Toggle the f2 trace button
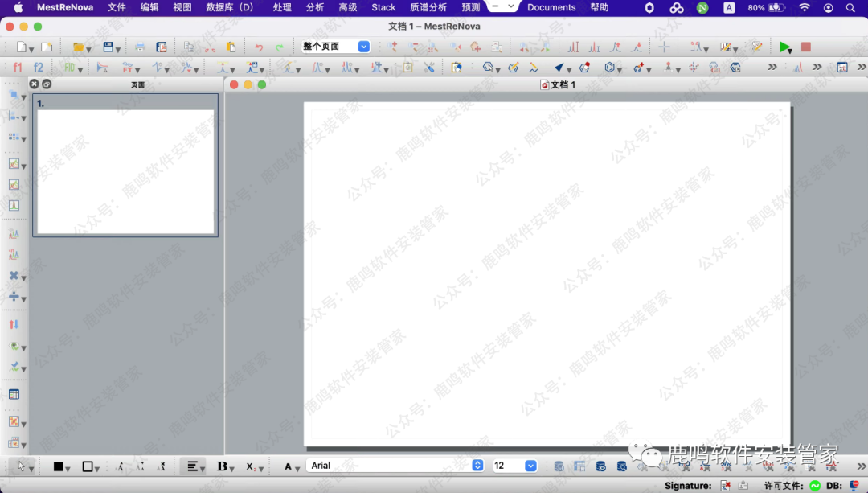868x493 pixels. coord(38,68)
